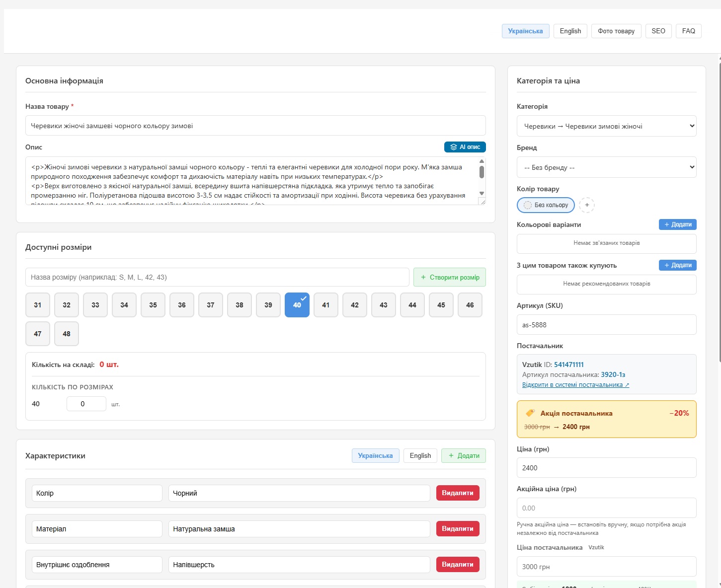Screen dimensions: 721x588
Task: Toggle size 36 in Доступні розміри
Action: click(181, 305)
